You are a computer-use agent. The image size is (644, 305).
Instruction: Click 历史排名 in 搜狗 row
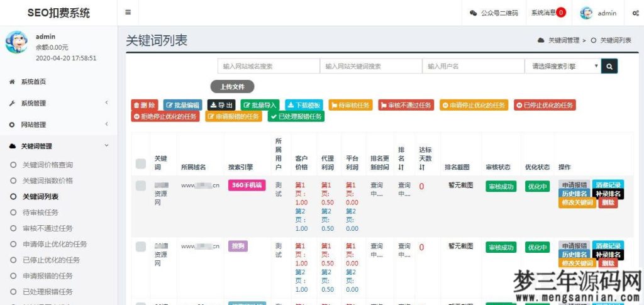574,255
